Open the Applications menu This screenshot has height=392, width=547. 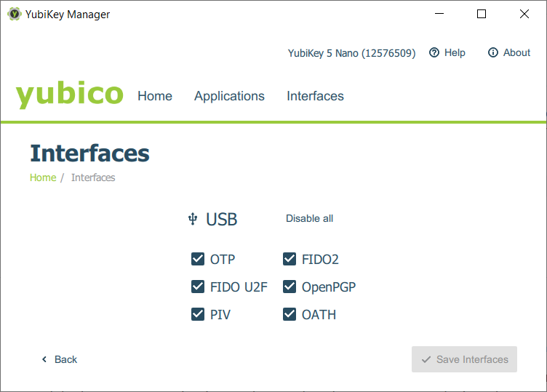tap(229, 96)
